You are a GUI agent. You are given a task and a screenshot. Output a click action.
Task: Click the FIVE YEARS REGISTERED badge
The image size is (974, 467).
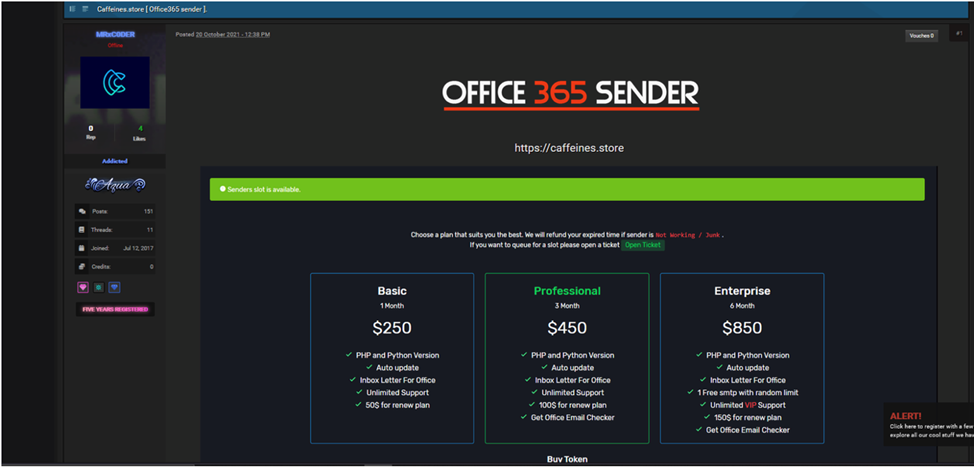[x=115, y=309]
